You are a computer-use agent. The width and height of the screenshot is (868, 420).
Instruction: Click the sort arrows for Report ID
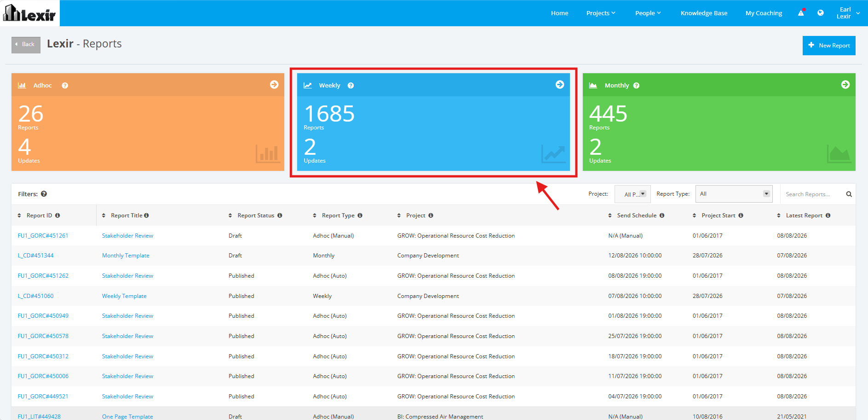[19, 216]
